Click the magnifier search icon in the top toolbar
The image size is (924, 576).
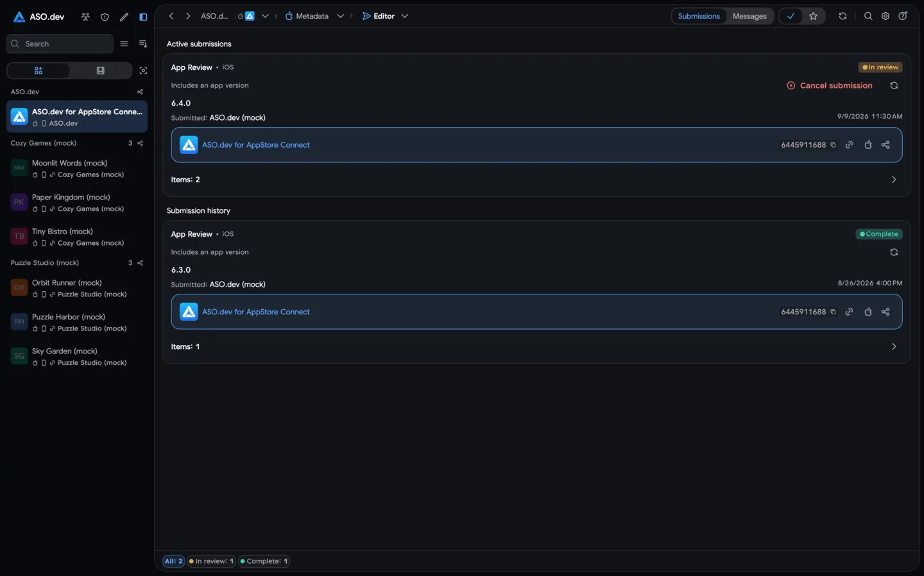tap(868, 16)
